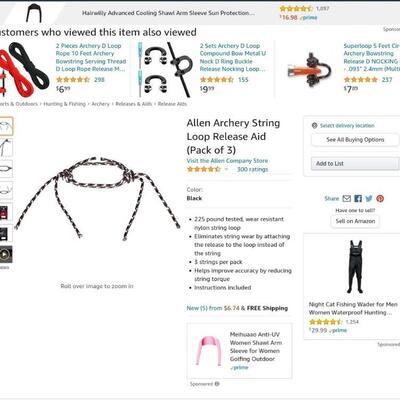Click the Sponsored info icon below ad
Image resolution: width=400 pixels, height=400 pixels.
217,384
